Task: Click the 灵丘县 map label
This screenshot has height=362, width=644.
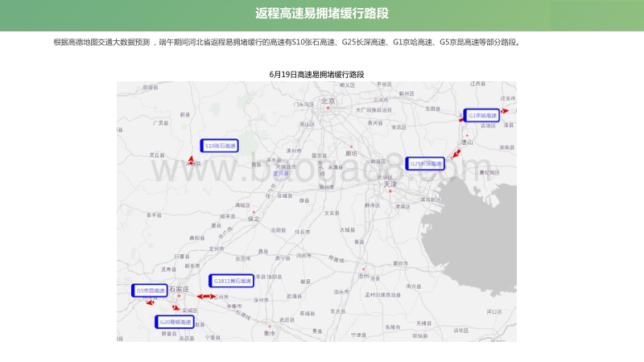Action: (157, 155)
